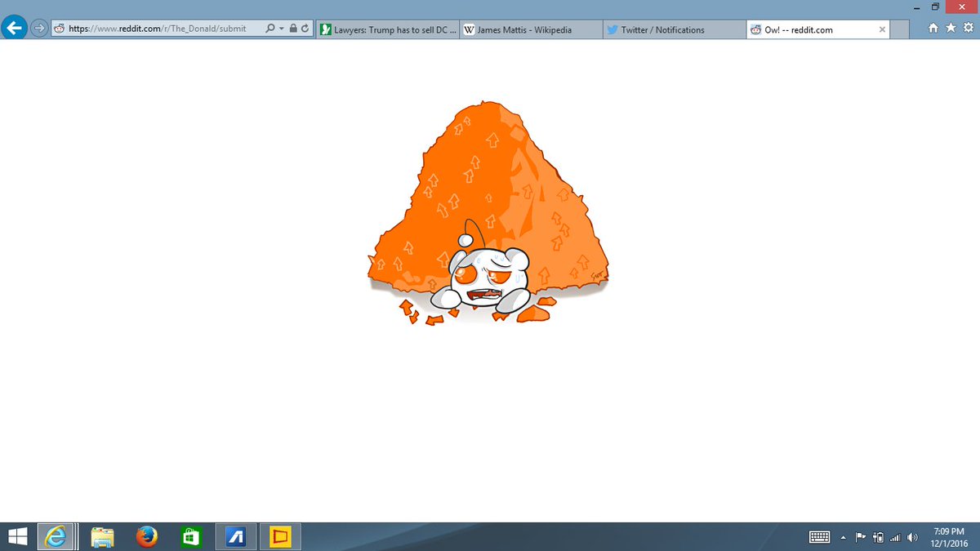Open the touch keyboard icon
This screenshot has width=980, height=551.
[x=820, y=537]
